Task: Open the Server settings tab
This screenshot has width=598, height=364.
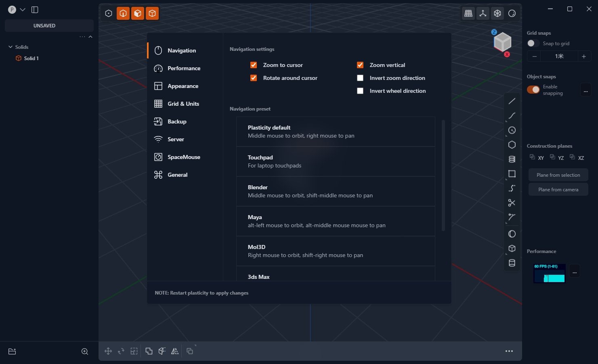Action: [x=185, y=139]
